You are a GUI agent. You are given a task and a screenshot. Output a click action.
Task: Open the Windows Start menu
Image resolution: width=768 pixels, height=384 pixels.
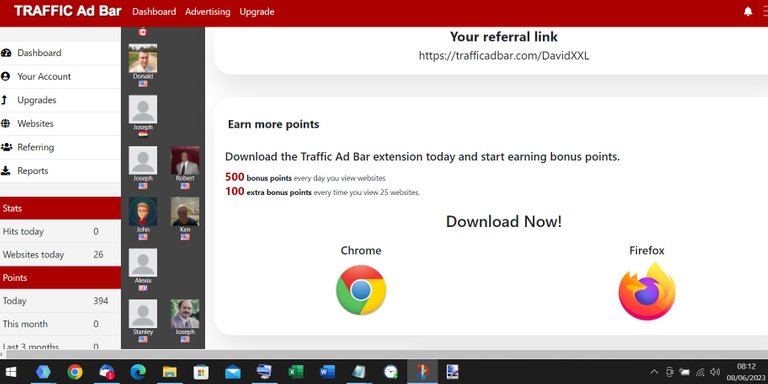coord(11,372)
